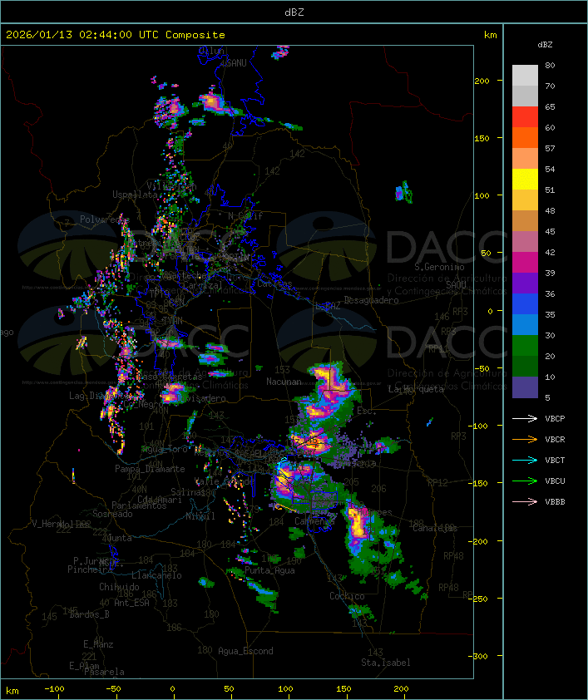Click the 'Chihuido' map label
This screenshot has height=700, width=588.
pos(119,587)
